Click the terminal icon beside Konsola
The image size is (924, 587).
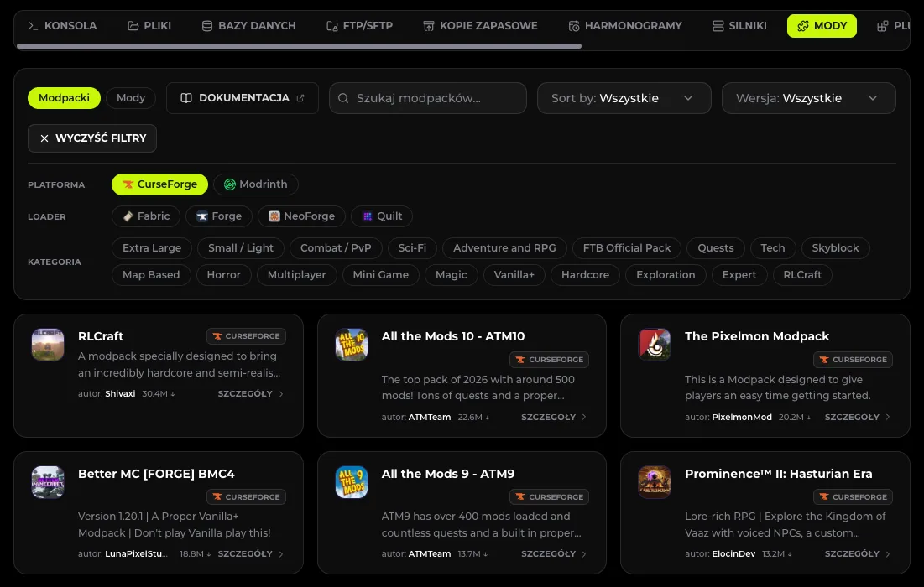tap(33, 26)
